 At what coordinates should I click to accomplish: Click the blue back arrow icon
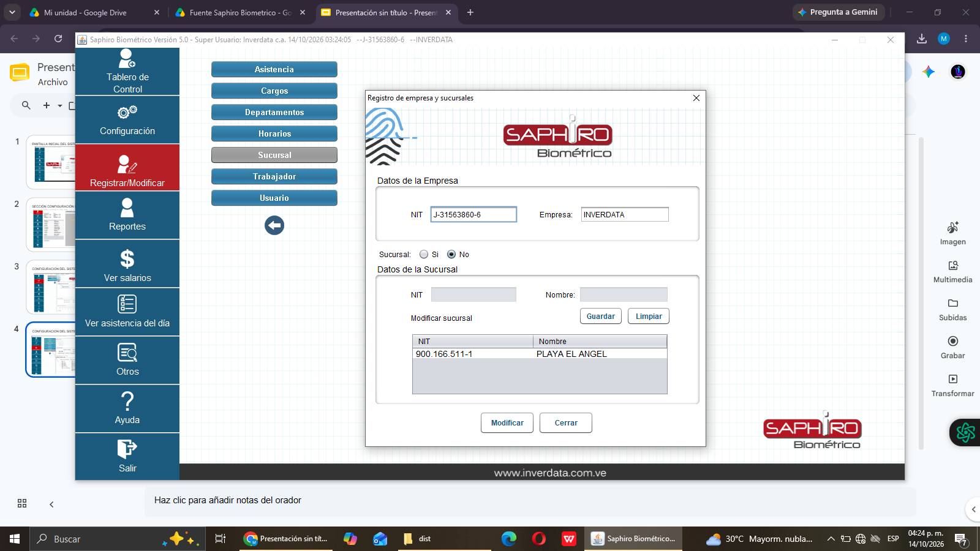coord(274,225)
